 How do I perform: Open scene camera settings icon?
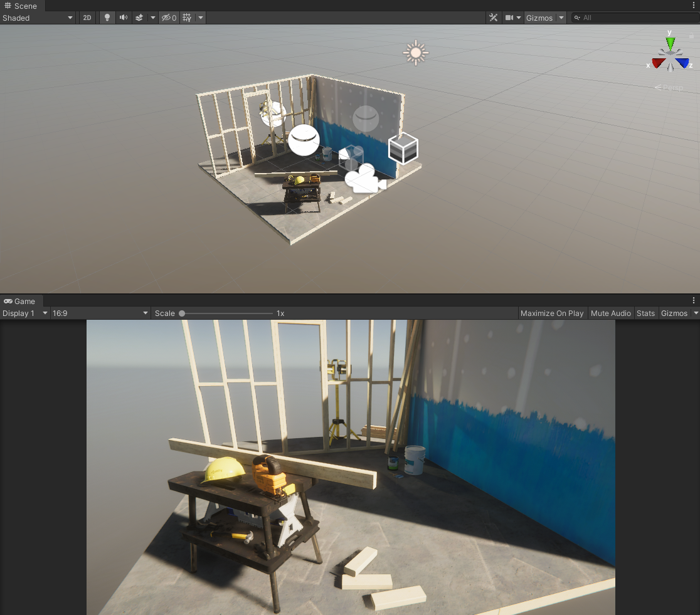coord(509,18)
